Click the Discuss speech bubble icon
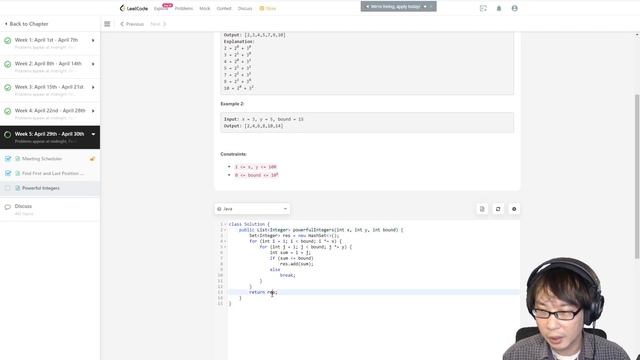640x360 pixels. 7,207
